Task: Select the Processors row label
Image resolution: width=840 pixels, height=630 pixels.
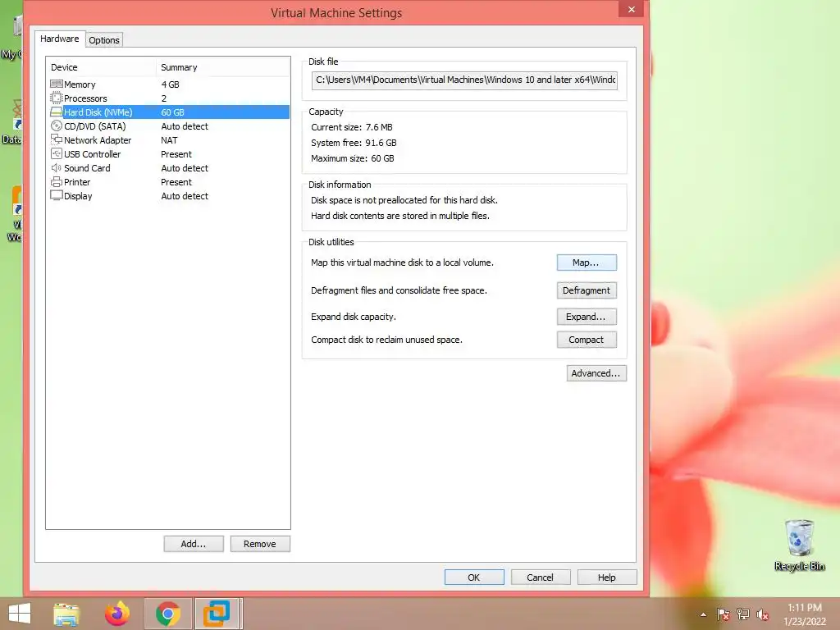Action: (85, 98)
